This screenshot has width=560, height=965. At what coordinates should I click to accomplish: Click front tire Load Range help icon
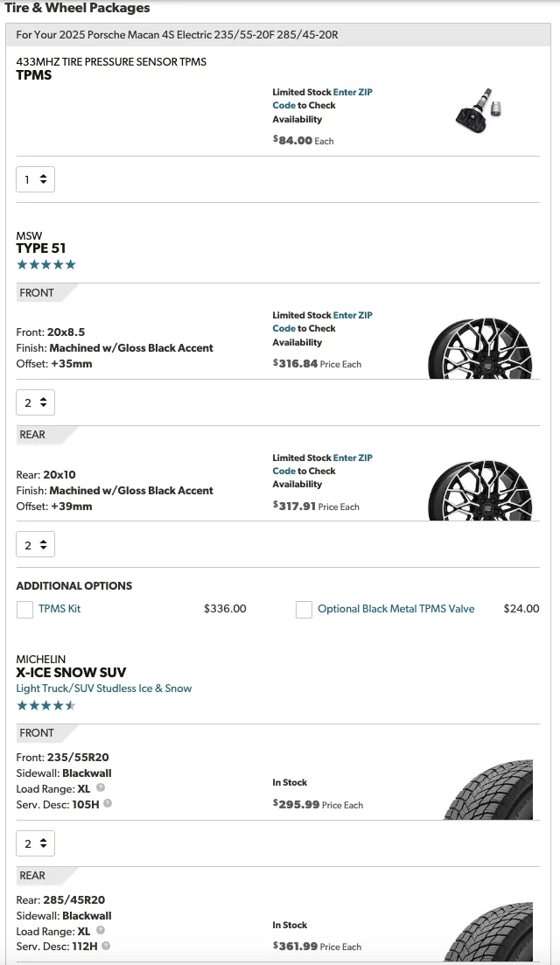coord(101,787)
